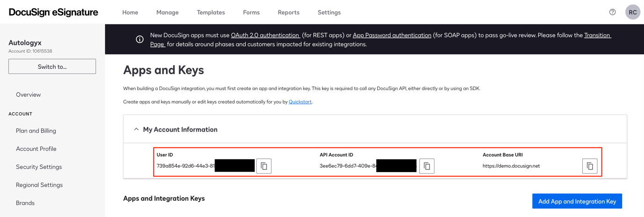644x217 pixels.
Task: Open the Reports tab
Action: pyautogui.click(x=289, y=13)
